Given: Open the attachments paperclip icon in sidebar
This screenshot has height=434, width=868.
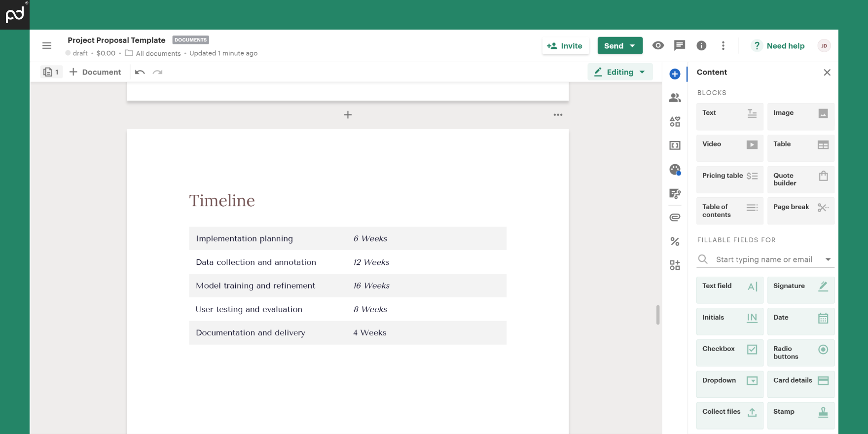Looking at the screenshot, I should click(x=675, y=217).
